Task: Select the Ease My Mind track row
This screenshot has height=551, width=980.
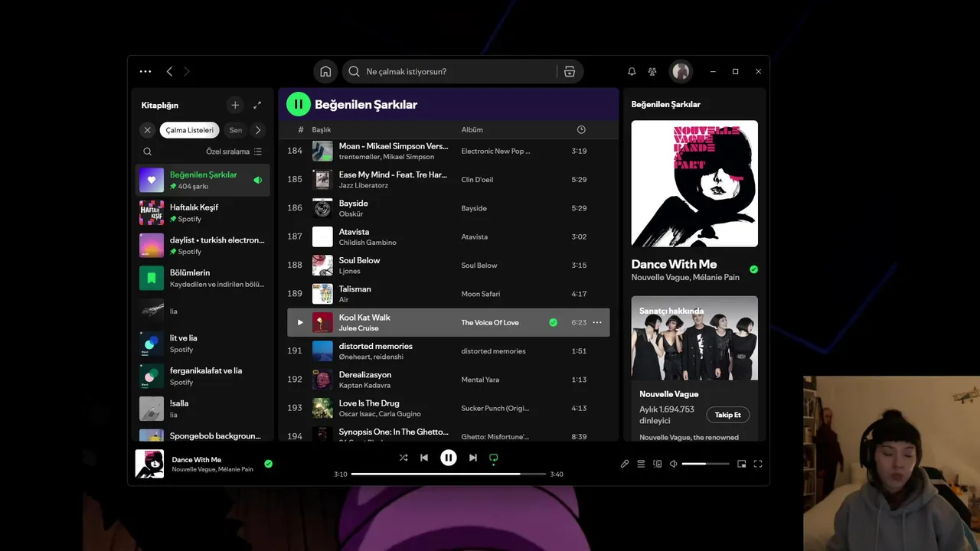Action: 448,179
